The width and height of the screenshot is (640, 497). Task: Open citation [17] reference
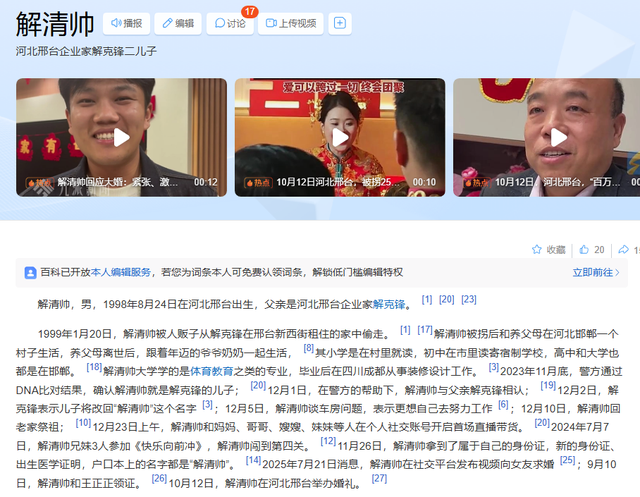click(x=425, y=330)
